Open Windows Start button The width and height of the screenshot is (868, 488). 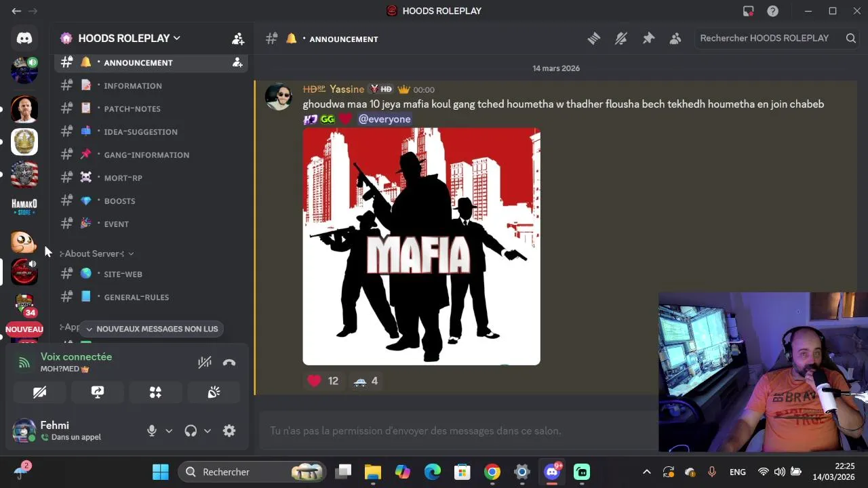(x=161, y=472)
